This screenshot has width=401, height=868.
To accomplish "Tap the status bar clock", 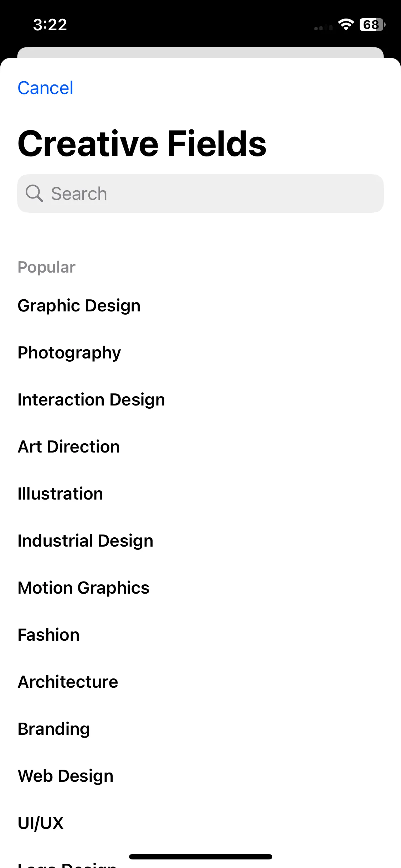I will pos(50,25).
